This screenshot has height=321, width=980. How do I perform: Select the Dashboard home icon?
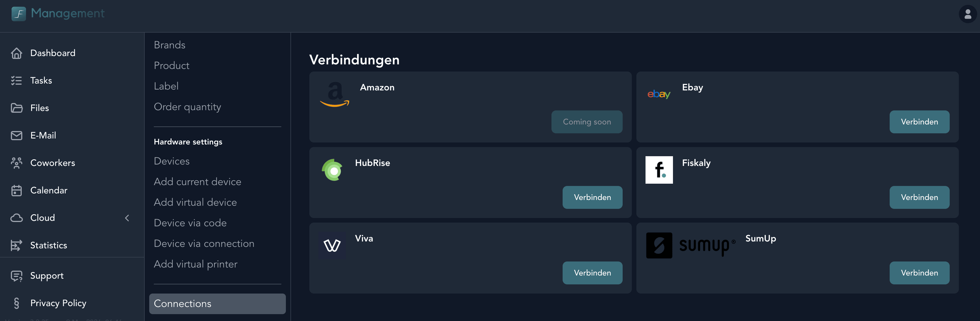pyautogui.click(x=17, y=53)
